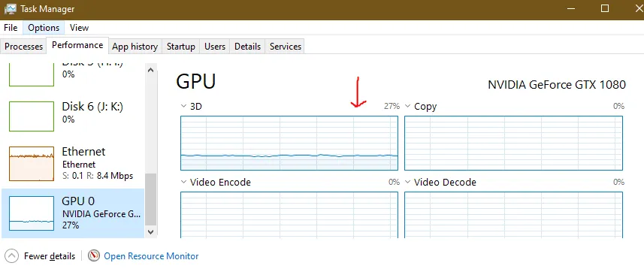Viewport: 644px width, 272px height.
Task: Click the sidebar scrollbar down arrow
Action: point(150,232)
